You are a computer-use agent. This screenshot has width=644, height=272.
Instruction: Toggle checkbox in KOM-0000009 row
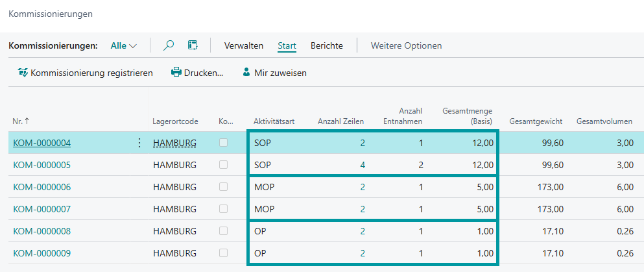click(224, 253)
